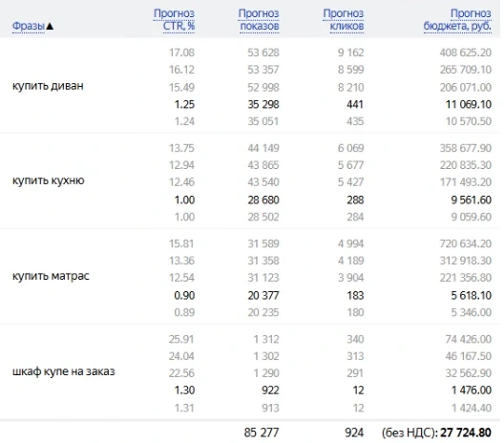The height and width of the screenshot is (443, 504).
Task: Click total budget 27 724.80
Action: pyautogui.click(x=466, y=432)
